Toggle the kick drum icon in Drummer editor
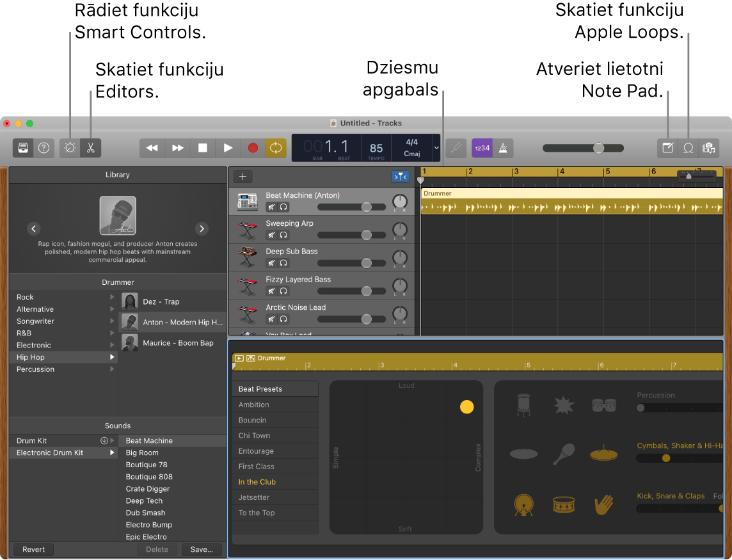This screenshot has width=732, height=560. [524, 506]
